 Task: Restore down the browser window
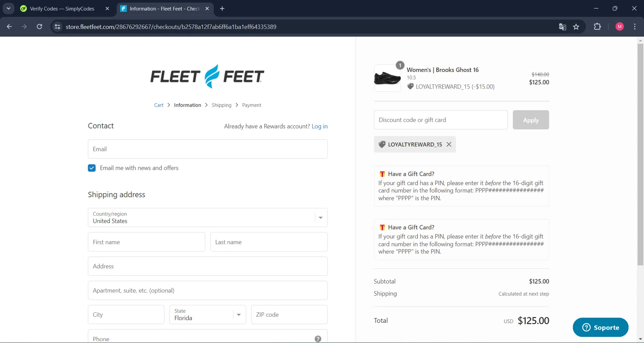pos(615,9)
